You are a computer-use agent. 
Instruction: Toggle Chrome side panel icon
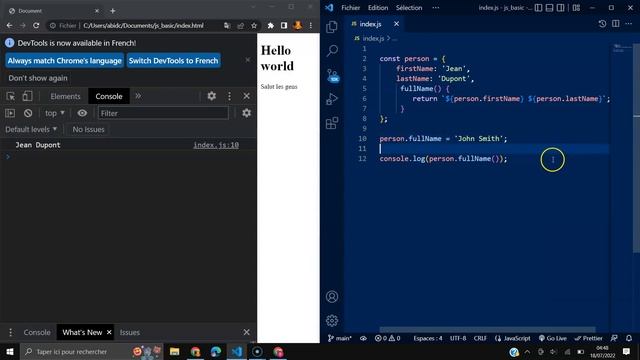284,25
